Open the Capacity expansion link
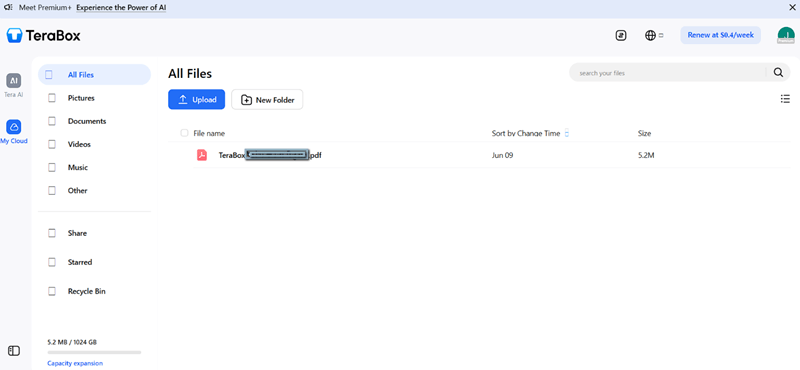The width and height of the screenshot is (800, 370). coord(75,363)
